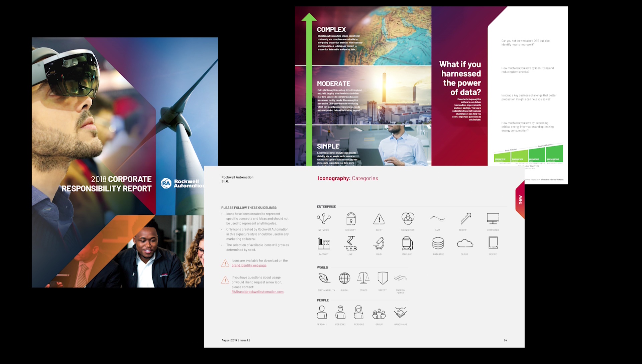Click the Group people icon
The height and width of the screenshot is (364, 642).
[379, 314]
